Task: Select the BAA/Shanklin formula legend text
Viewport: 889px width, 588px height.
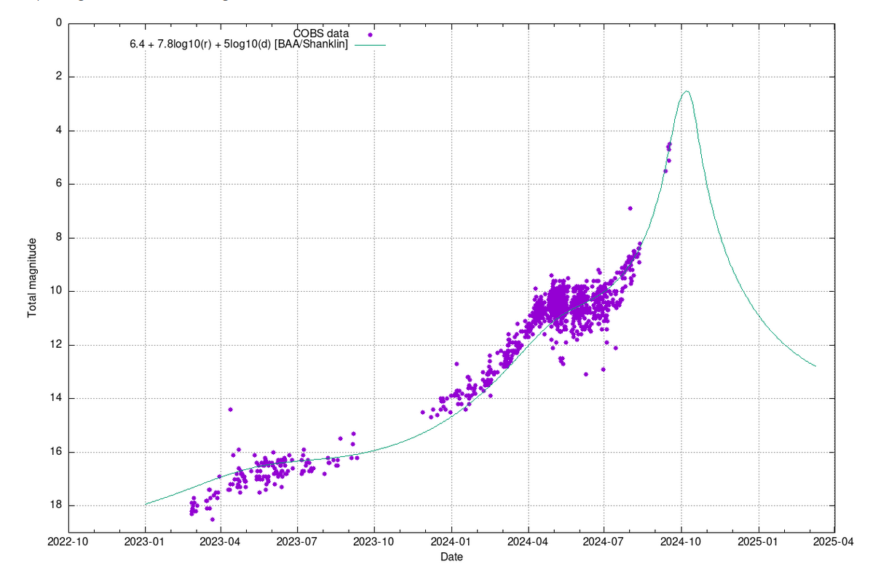Action: coord(239,45)
